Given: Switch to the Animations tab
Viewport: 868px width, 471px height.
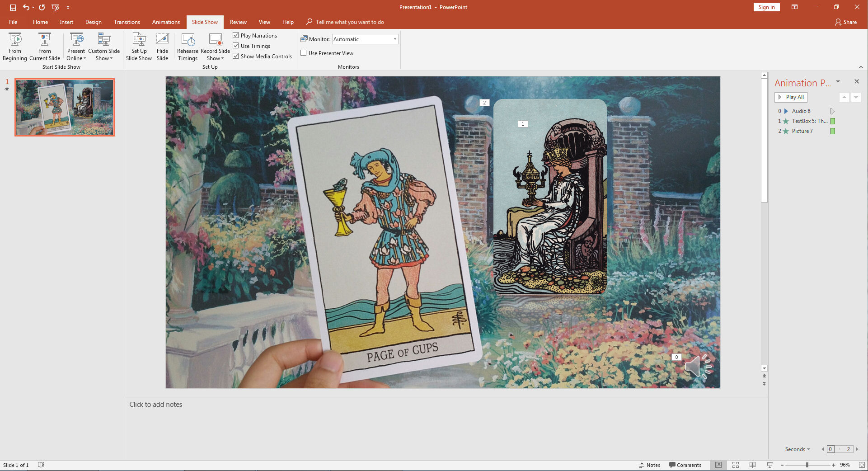Looking at the screenshot, I should (166, 22).
